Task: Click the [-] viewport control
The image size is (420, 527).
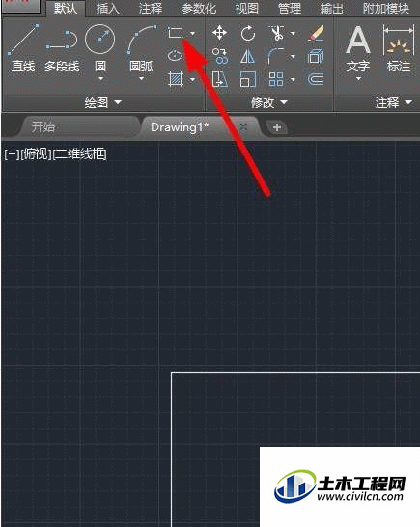Action: pyautogui.click(x=12, y=154)
